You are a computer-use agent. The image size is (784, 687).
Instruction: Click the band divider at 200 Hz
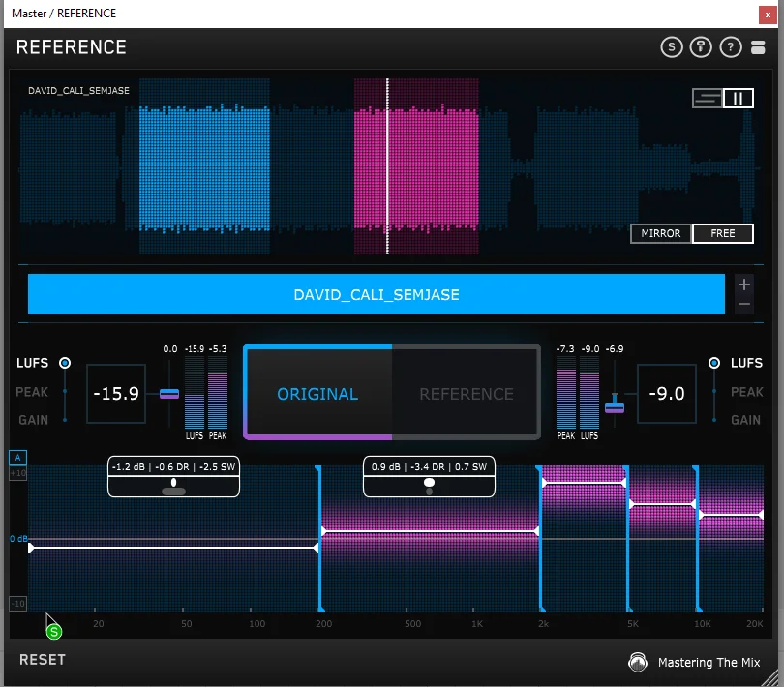tap(319, 539)
